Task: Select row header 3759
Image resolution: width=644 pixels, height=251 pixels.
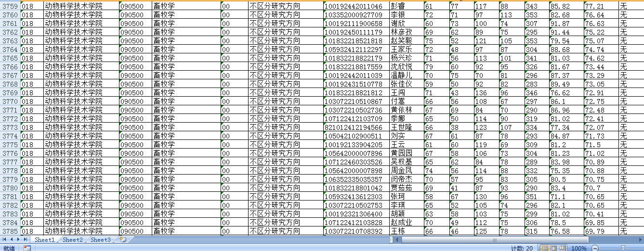Action: [10, 6]
